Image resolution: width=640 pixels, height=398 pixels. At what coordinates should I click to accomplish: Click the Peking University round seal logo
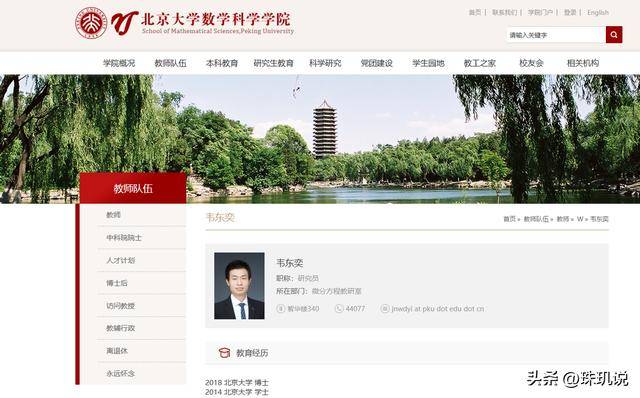(91, 23)
